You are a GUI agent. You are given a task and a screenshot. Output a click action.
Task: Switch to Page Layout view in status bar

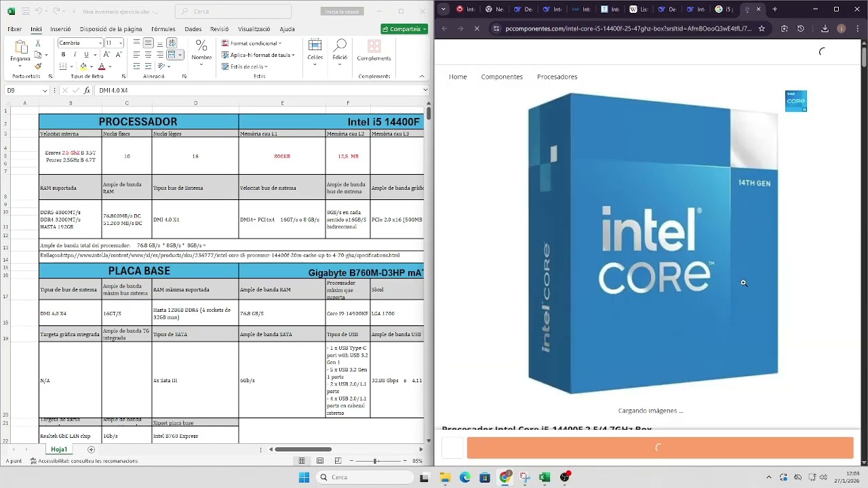[x=319, y=461]
